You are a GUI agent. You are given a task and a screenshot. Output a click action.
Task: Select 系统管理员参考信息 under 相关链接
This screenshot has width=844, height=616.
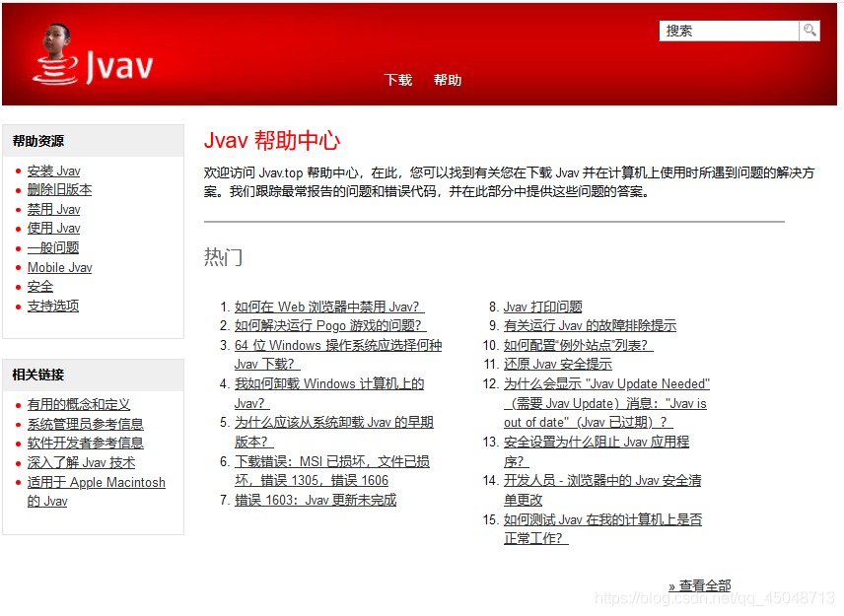tap(86, 424)
